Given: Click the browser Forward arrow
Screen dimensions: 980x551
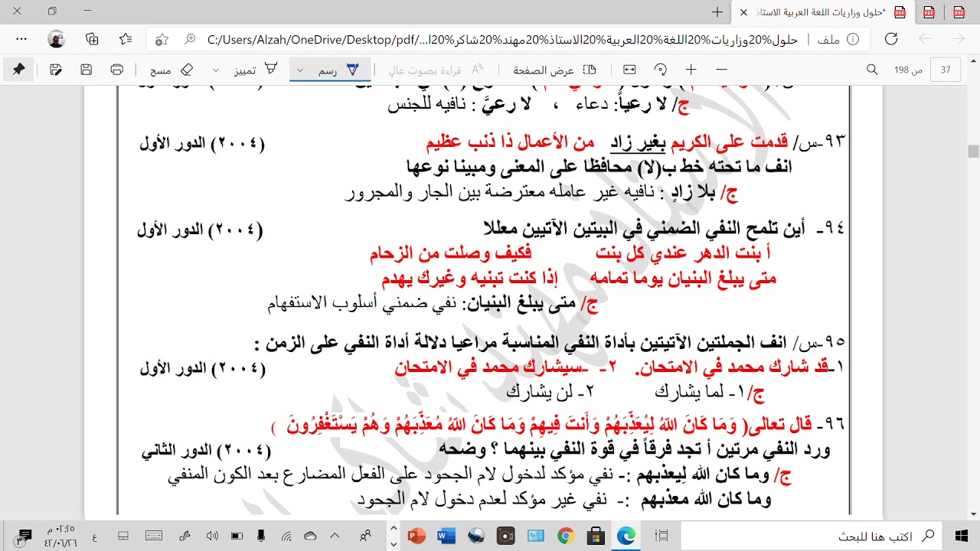Looking at the screenshot, I should tap(958, 39).
